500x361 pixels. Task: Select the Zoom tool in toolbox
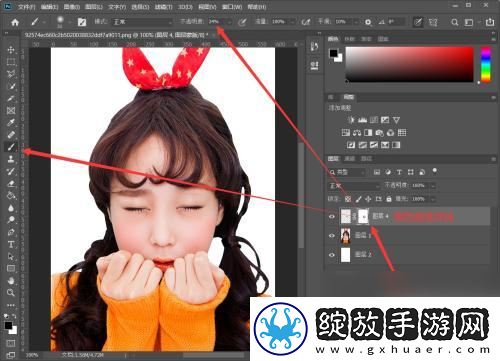[x=11, y=293]
